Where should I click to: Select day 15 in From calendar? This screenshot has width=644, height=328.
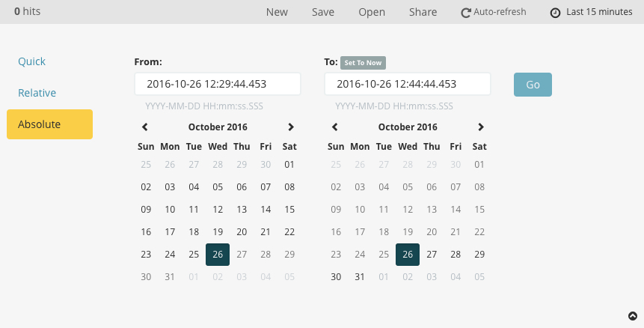coord(289,210)
